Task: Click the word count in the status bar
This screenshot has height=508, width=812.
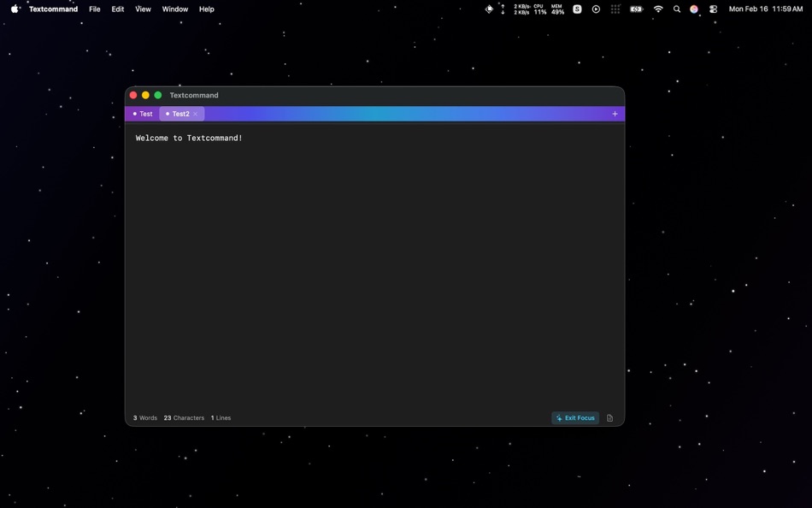Action: coord(145,417)
